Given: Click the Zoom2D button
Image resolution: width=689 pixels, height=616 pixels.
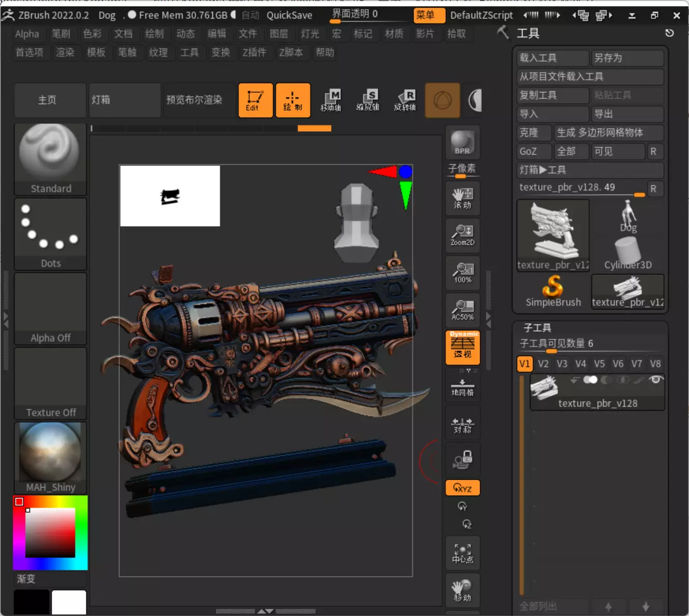Looking at the screenshot, I should point(462,236).
